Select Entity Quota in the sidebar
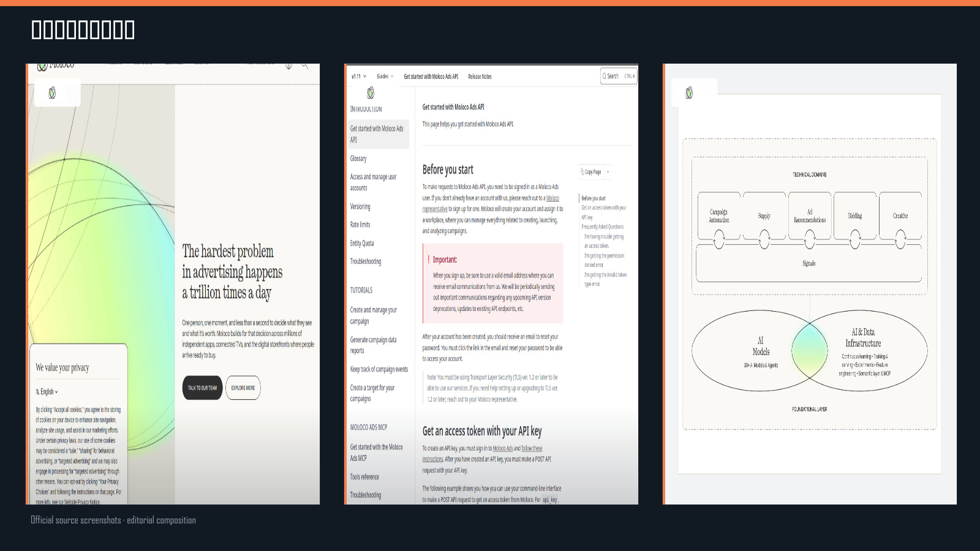The height and width of the screenshot is (551, 980). [x=362, y=243]
